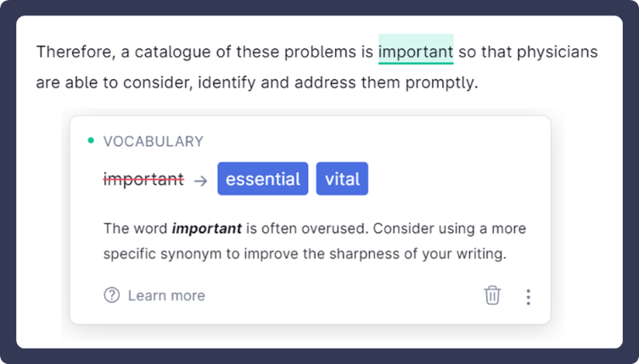Click the bold italic "important" in the explanation
This screenshot has height=364, width=639.
tap(206, 229)
